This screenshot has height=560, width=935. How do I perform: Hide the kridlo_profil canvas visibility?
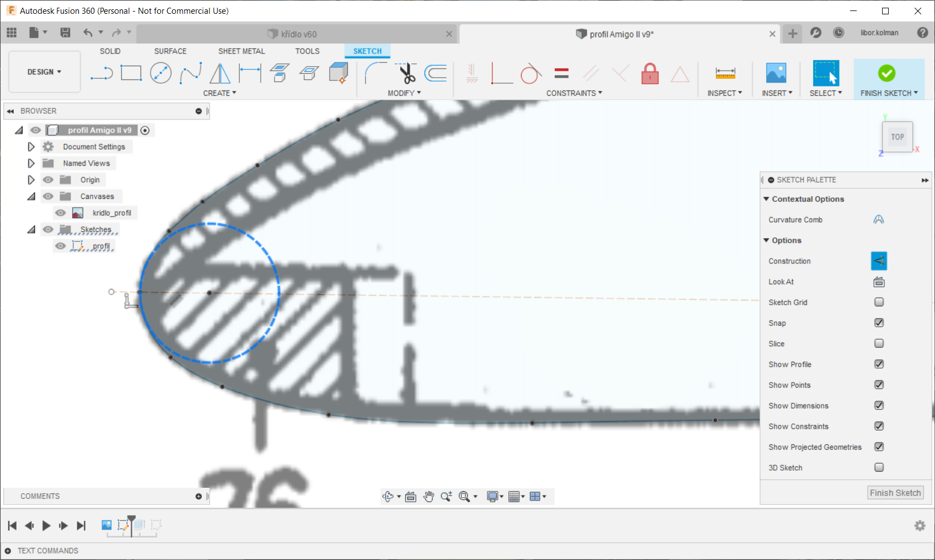(61, 213)
